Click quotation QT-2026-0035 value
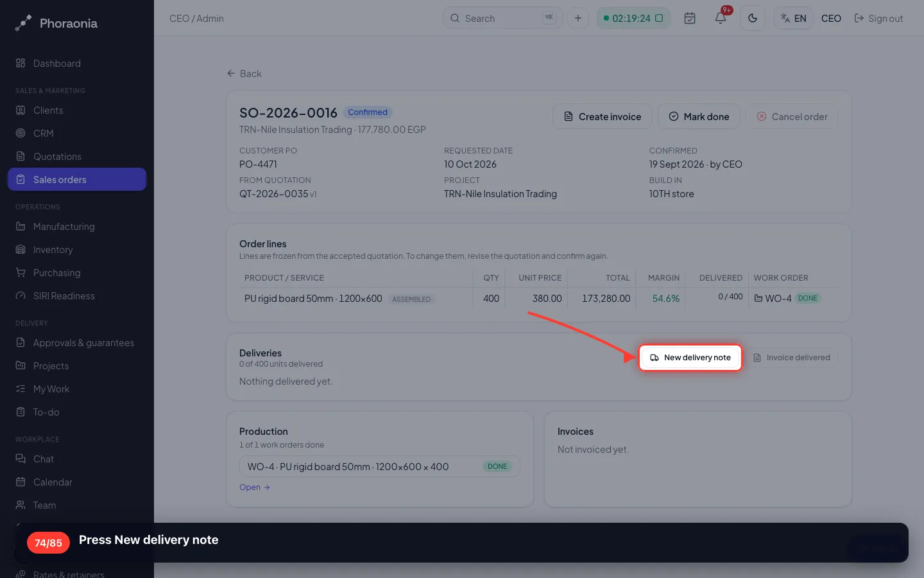The image size is (924, 578). point(273,194)
